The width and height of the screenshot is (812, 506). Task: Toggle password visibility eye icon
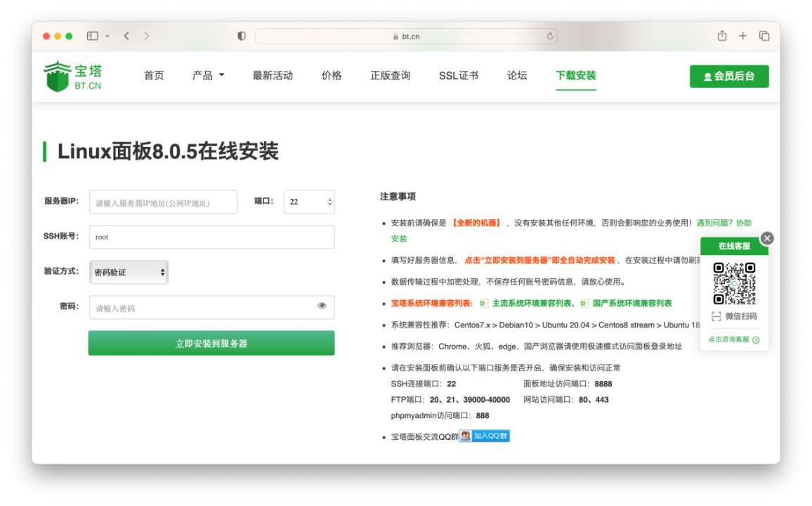(x=322, y=306)
